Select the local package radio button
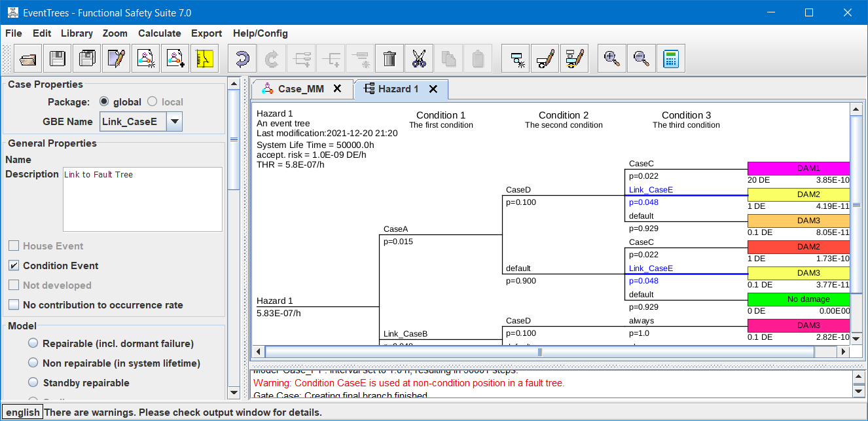 point(152,102)
